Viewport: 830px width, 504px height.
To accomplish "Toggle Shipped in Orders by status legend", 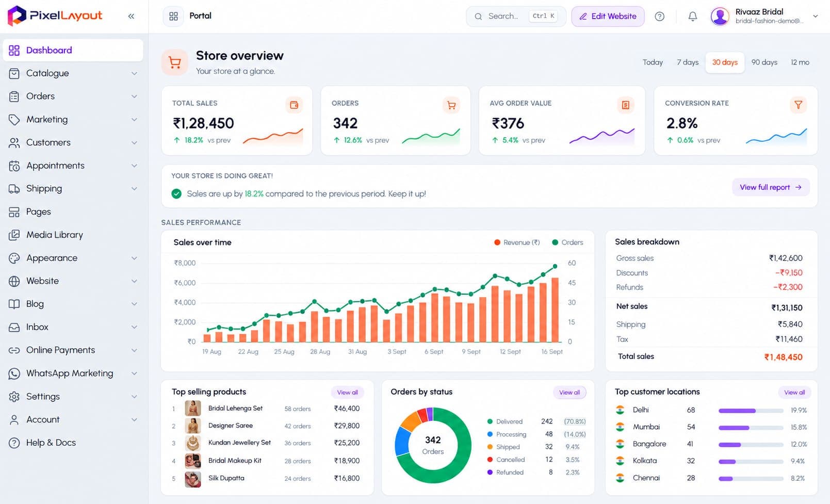I will pyautogui.click(x=503, y=447).
